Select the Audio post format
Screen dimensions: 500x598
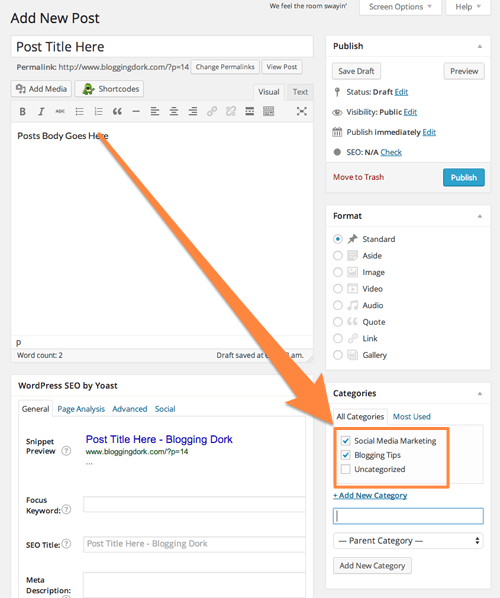click(338, 305)
